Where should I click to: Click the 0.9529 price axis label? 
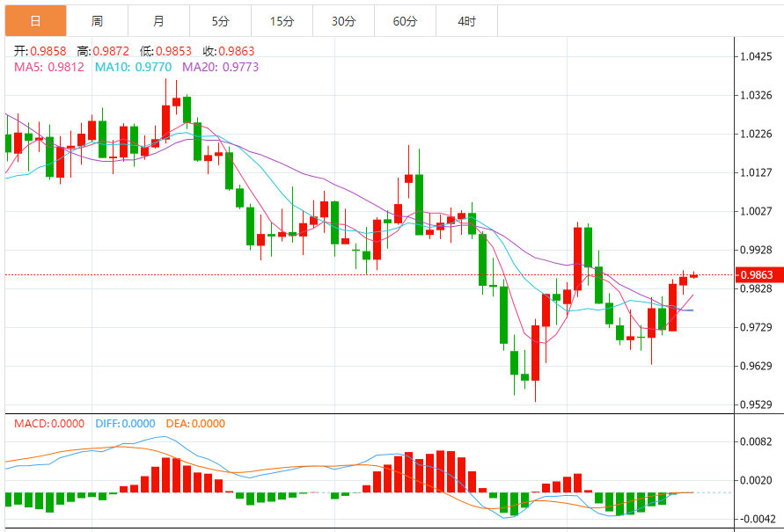pyautogui.click(x=757, y=405)
